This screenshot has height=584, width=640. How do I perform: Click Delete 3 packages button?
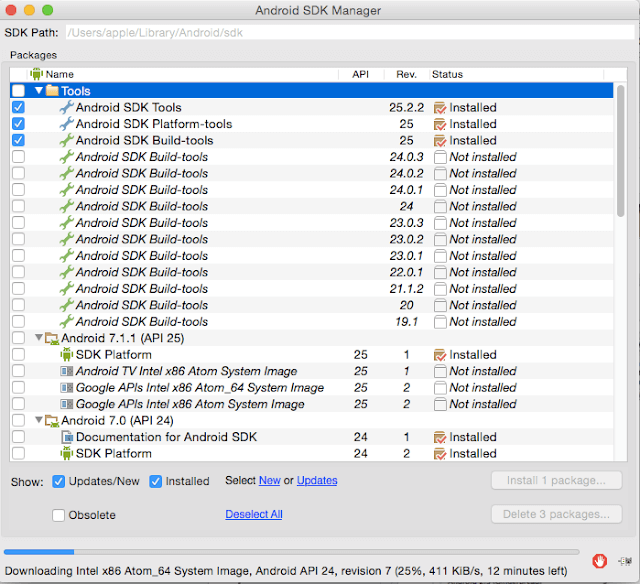(x=557, y=514)
